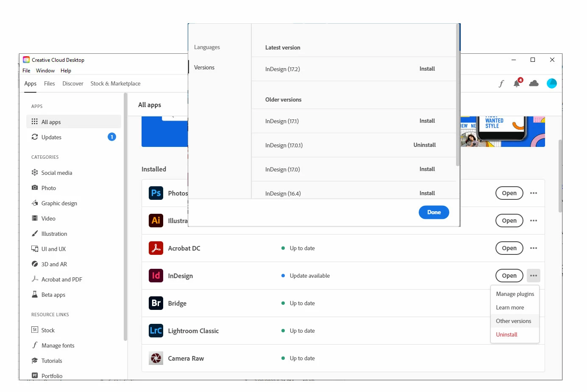
Task: Click the main app list scrollbar
Action: coord(560,176)
